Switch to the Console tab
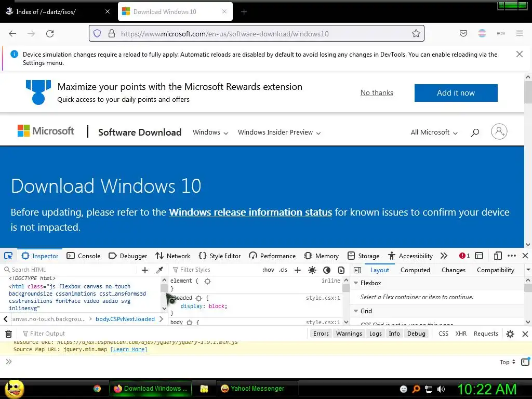532x399 pixels. (x=84, y=256)
